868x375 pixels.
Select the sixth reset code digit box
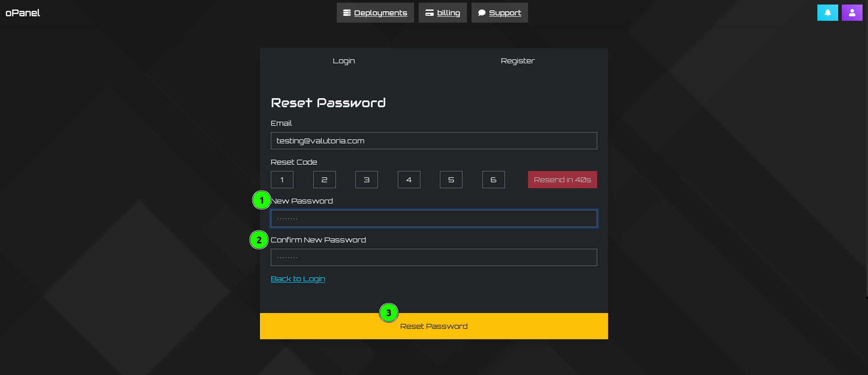click(x=494, y=180)
